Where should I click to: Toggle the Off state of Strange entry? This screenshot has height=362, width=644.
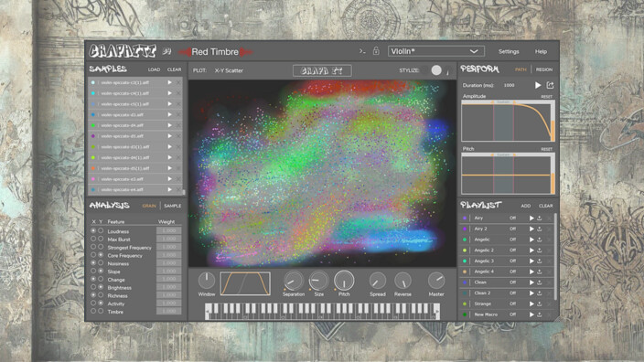pyautogui.click(x=512, y=303)
